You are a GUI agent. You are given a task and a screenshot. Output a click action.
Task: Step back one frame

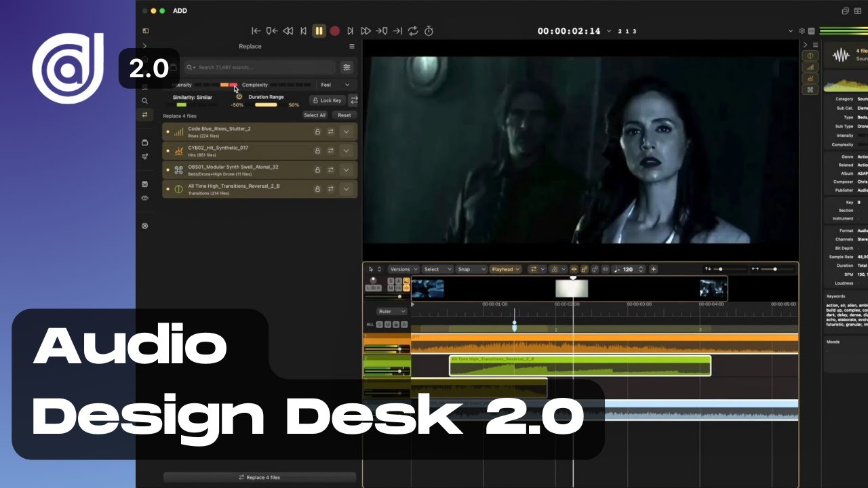click(x=303, y=31)
